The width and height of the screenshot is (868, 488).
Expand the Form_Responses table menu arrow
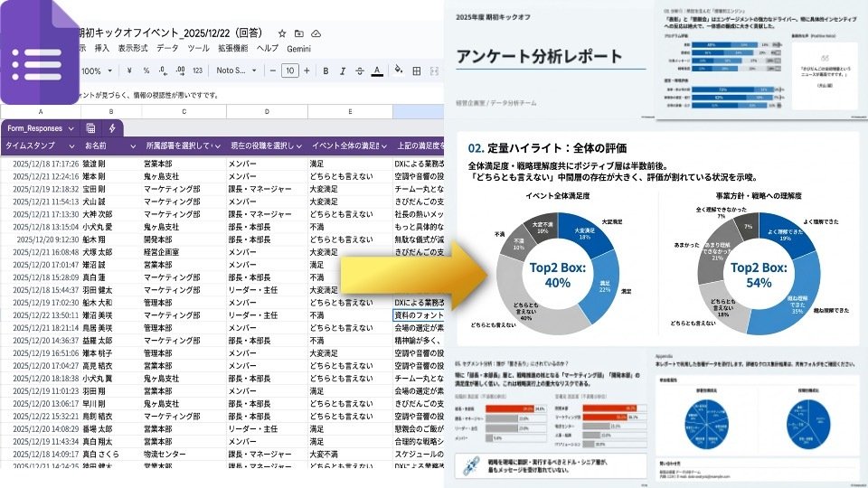coord(71,128)
